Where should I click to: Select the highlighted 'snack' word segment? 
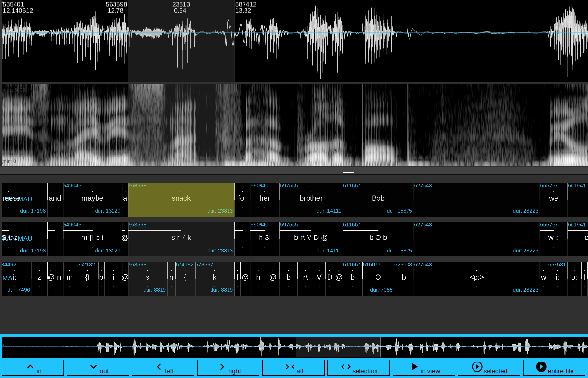(x=181, y=199)
